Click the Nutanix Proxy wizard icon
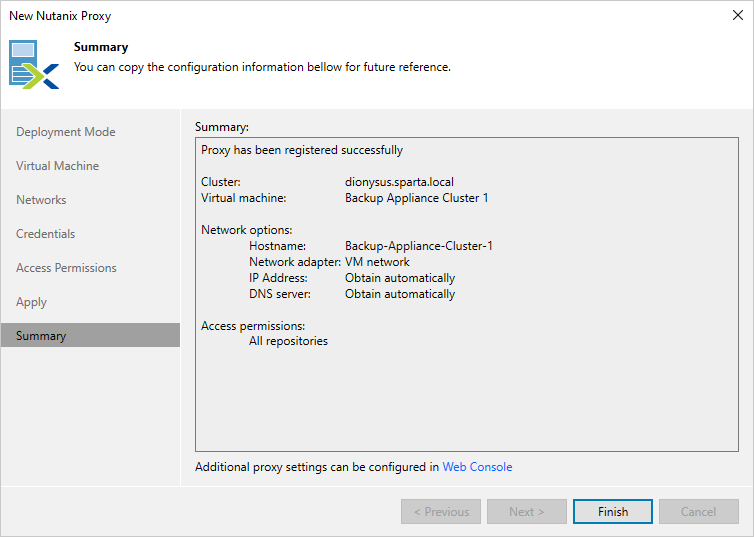 point(34,65)
